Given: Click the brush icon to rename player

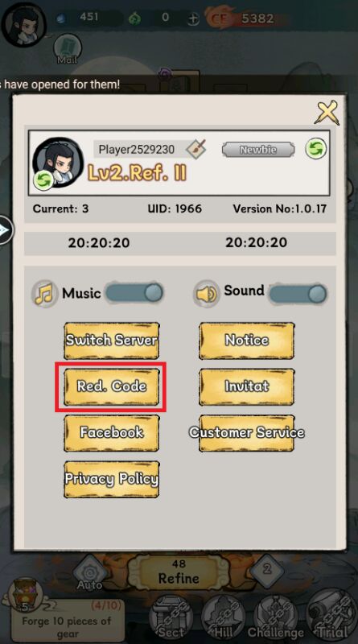Looking at the screenshot, I should (195, 149).
